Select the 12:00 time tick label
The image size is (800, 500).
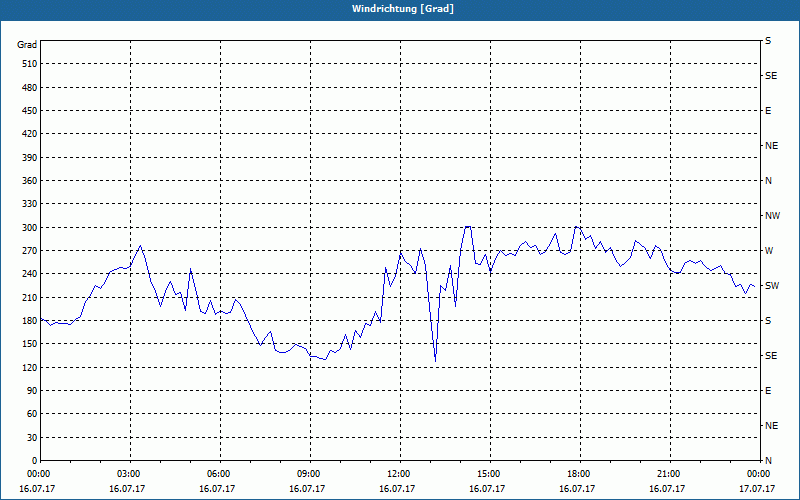[x=399, y=474]
